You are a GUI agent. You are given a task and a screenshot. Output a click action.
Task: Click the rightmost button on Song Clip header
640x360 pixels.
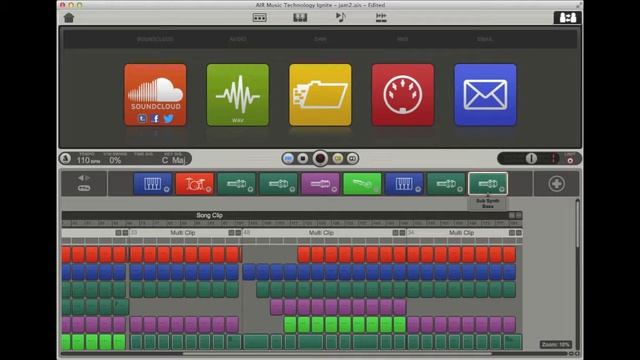(518, 215)
